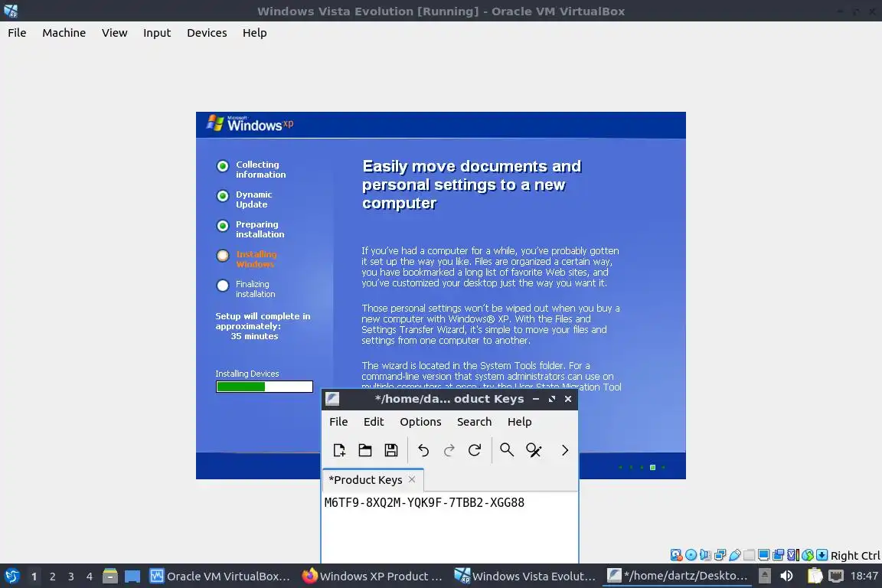Image resolution: width=882 pixels, height=588 pixels.
Task: Open the VirtualBox File menu
Action: 17,33
